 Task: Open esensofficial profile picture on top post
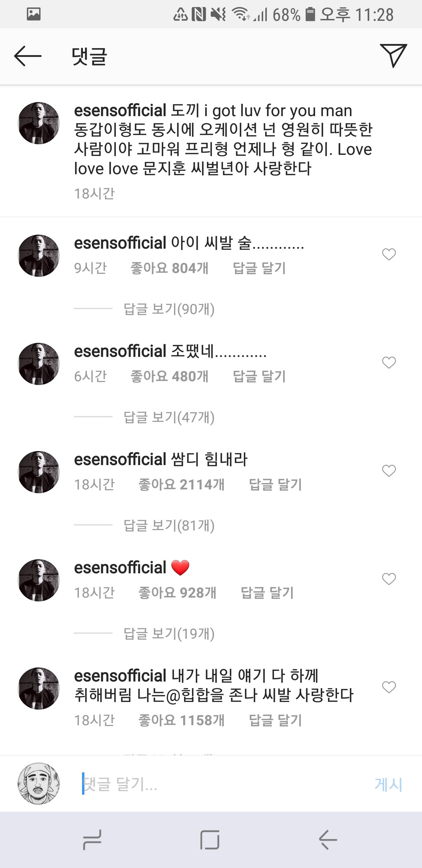click(38, 123)
